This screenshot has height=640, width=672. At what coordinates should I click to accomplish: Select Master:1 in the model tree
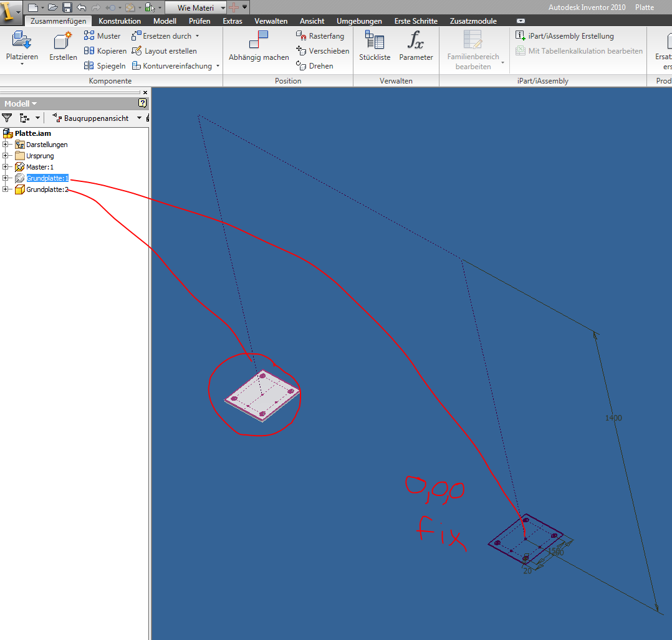tap(40, 166)
